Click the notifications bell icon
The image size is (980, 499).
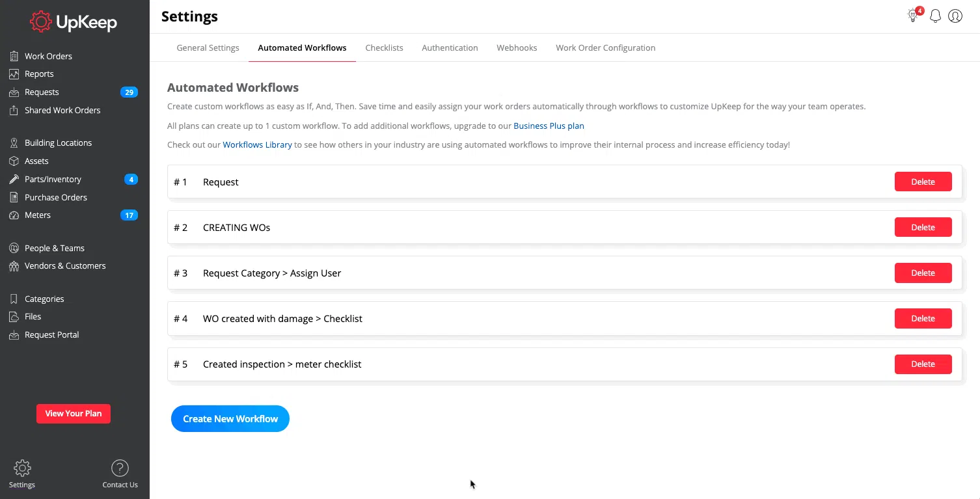coord(935,16)
